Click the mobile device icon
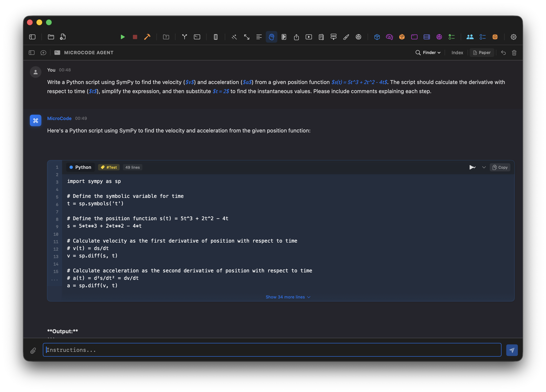This screenshot has height=392, width=546. pyautogui.click(x=215, y=37)
